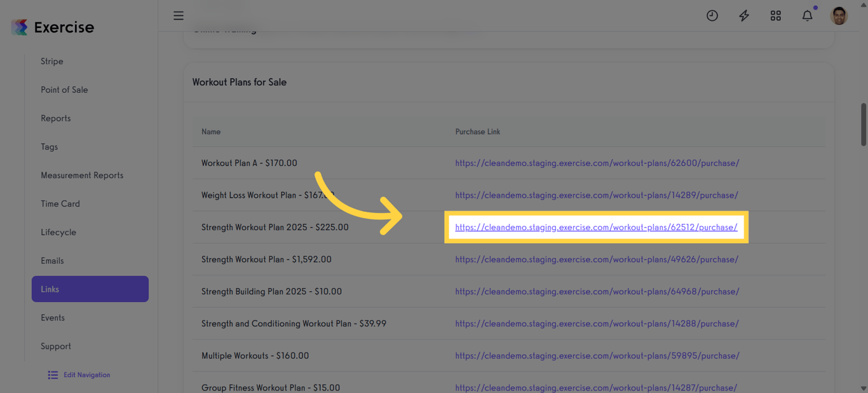
Task: Click 'Strength Workout Plan 2025 - $225.00' text
Action: 275,228
